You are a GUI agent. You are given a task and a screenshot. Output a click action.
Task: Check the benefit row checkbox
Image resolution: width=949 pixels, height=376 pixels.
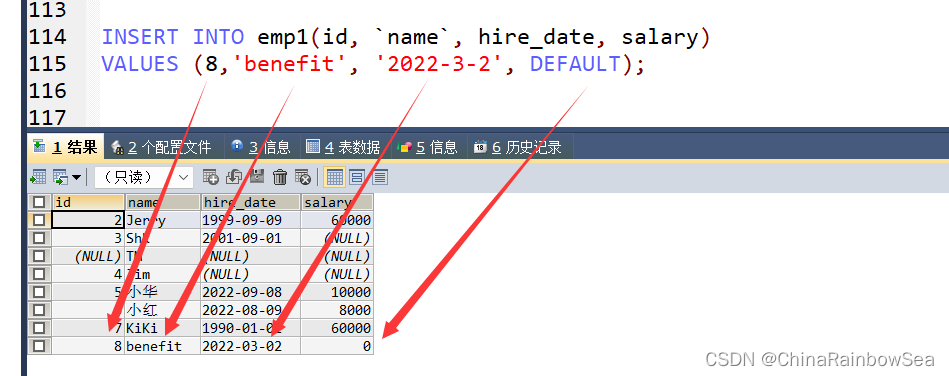click(39, 346)
